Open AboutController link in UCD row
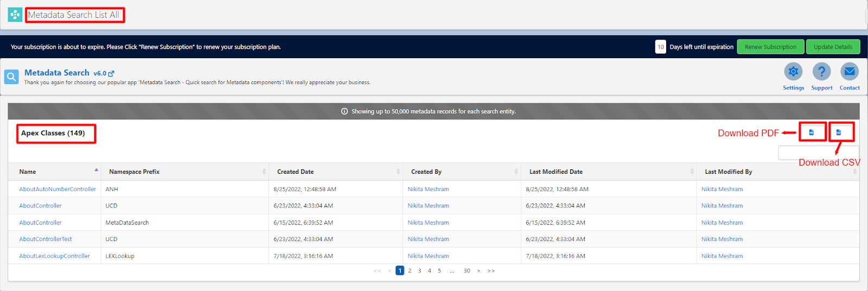868x291 pixels. pos(40,206)
